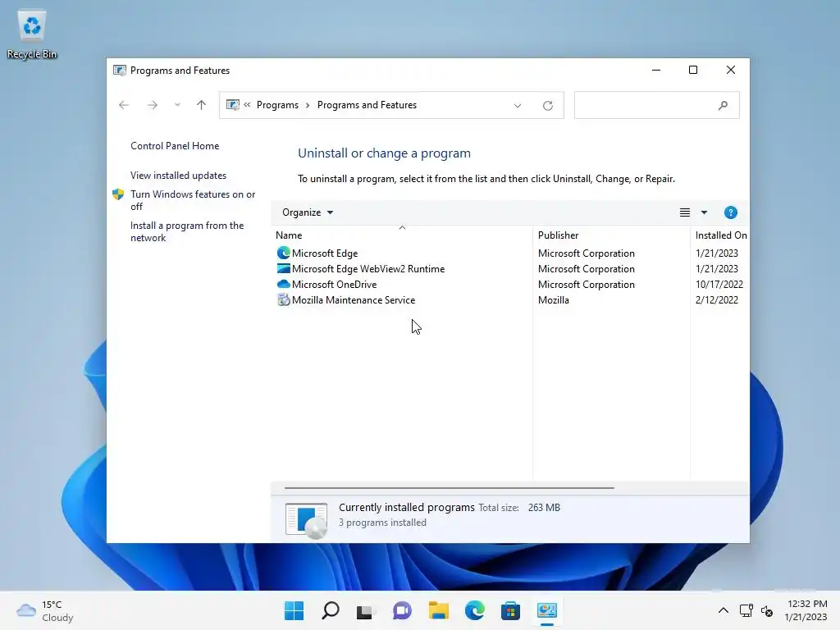Screen dimensions: 840x630
Task: Click 2/12/2022 installed date cell
Action: pyautogui.click(x=716, y=300)
